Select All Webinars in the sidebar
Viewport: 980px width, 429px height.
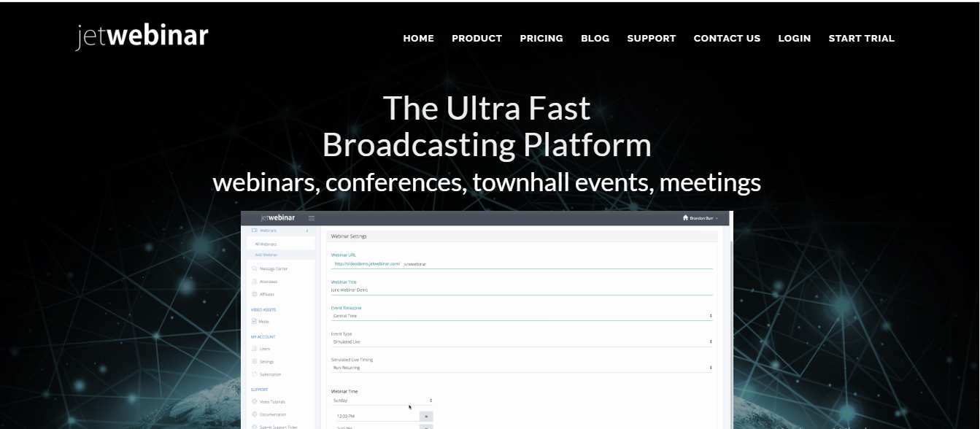click(266, 244)
